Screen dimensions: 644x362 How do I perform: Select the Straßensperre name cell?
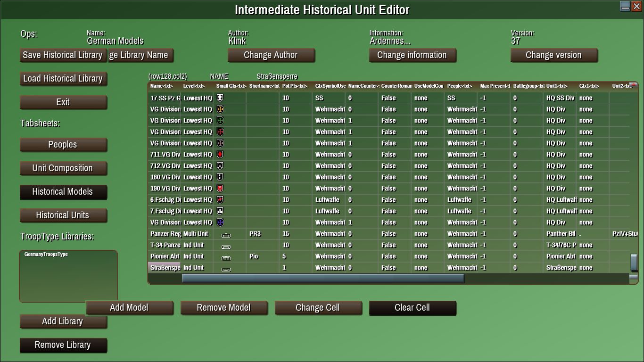point(164,268)
